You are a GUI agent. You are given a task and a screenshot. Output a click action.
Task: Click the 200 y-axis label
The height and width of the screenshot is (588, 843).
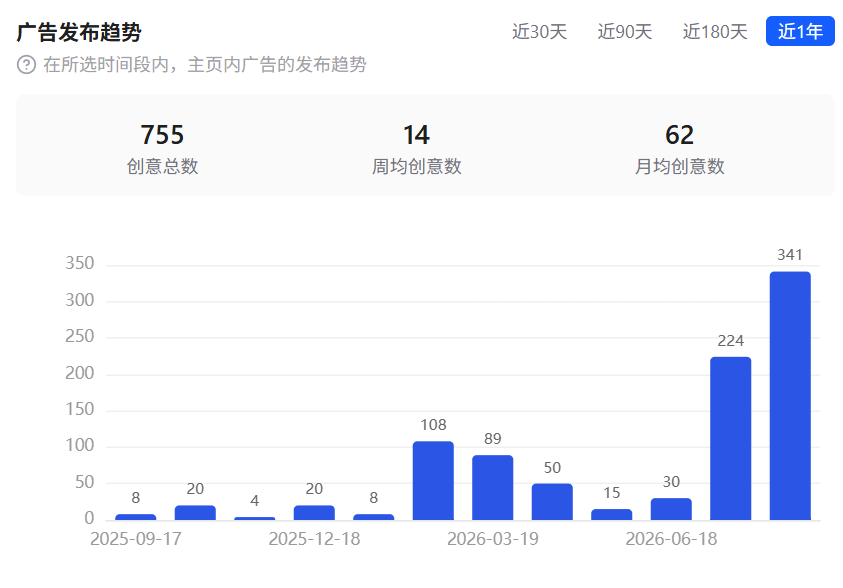(x=80, y=372)
